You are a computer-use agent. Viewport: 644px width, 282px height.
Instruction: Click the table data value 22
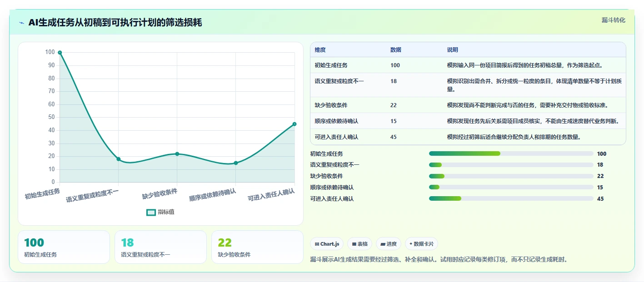(394, 105)
